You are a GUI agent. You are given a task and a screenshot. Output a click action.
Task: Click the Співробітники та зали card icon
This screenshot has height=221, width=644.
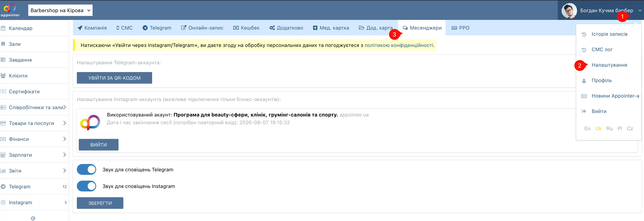3,107
